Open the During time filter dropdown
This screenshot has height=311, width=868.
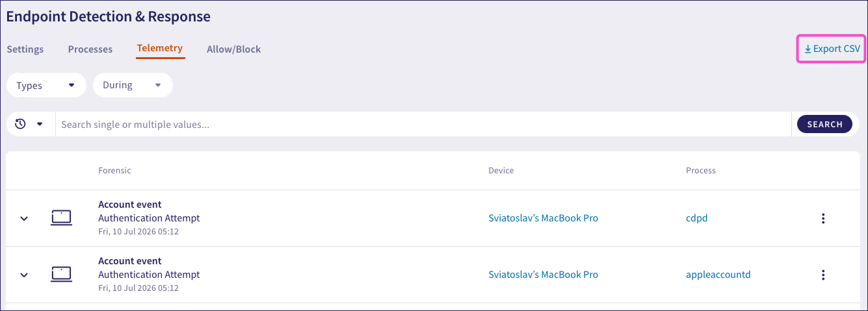coord(133,85)
